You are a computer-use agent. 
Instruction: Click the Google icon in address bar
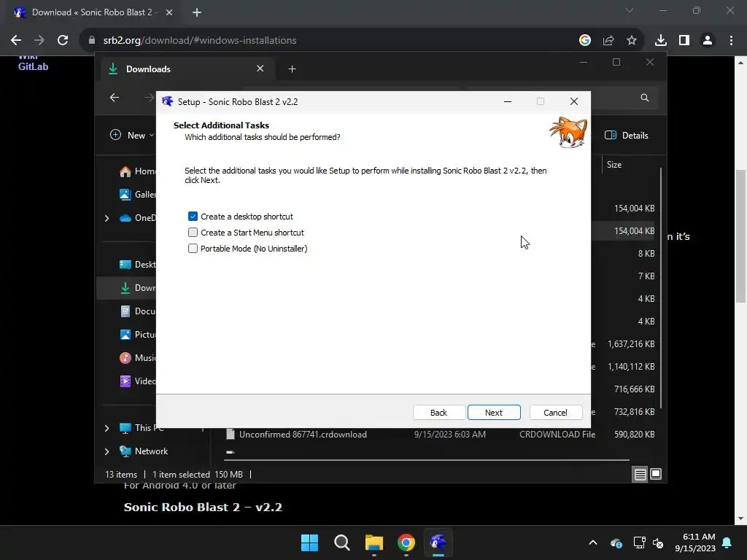pyautogui.click(x=585, y=41)
